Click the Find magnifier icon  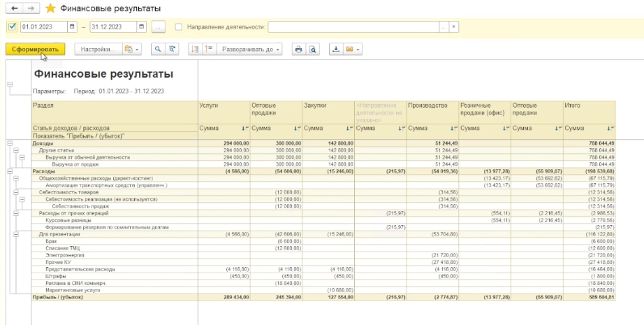coord(158,50)
